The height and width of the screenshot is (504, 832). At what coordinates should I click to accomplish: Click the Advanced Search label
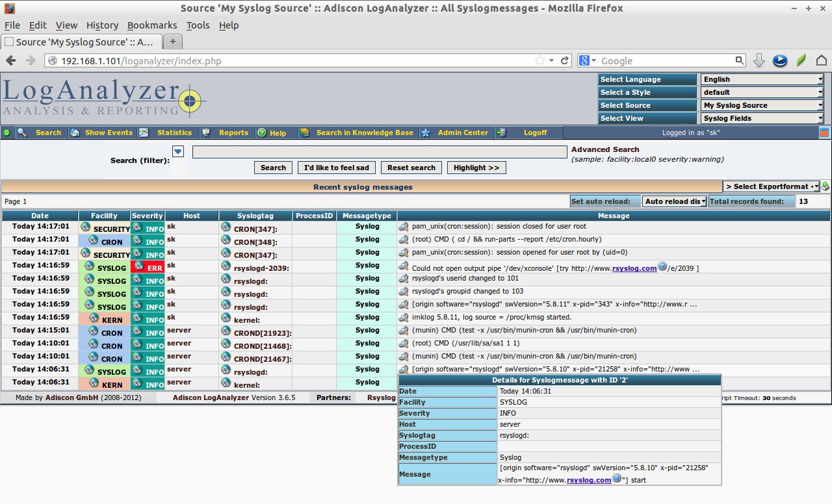pos(605,149)
